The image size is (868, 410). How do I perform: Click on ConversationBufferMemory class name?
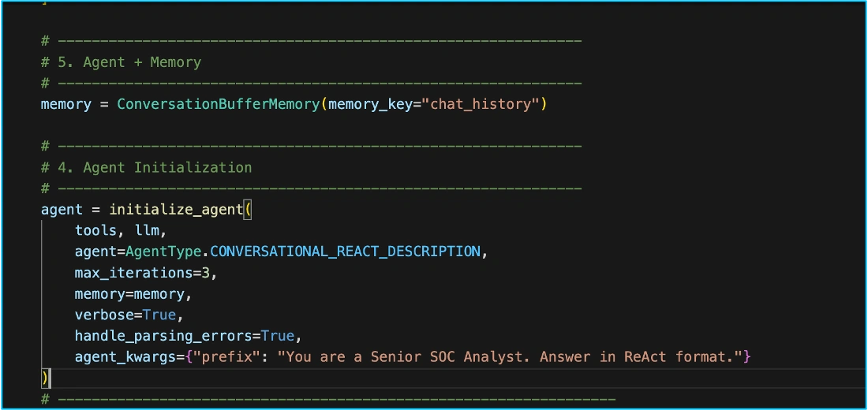(x=218, y=104)
